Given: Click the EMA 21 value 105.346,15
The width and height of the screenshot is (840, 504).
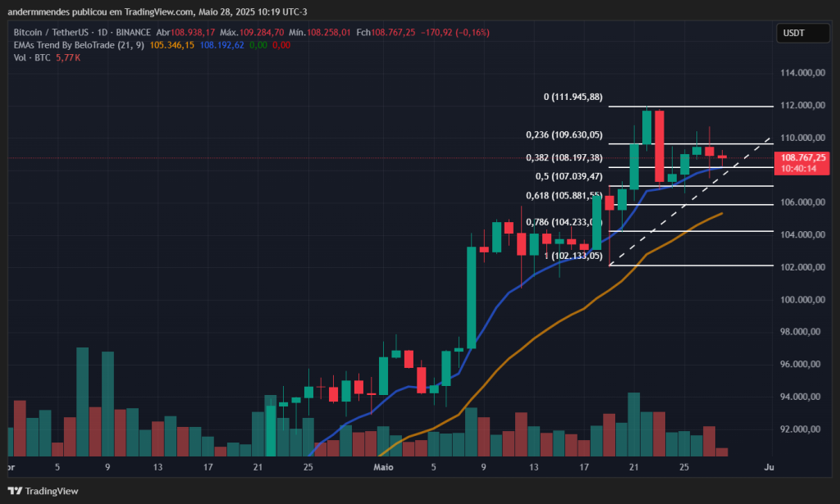Looking at the screenshot, I should click(172, 45).
